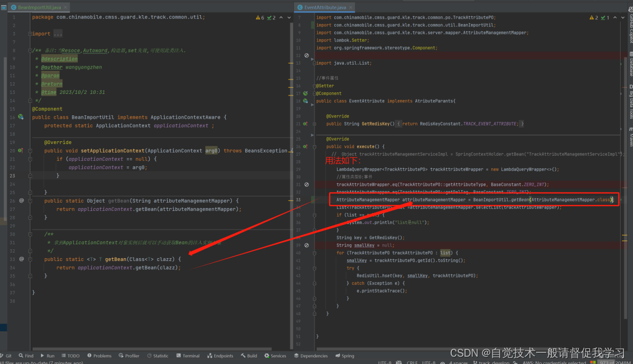The width and height of the screenshot is (633, 364).
Task: Open the TODO tool window
Action: pyautogui.click(x=70, y=355)
